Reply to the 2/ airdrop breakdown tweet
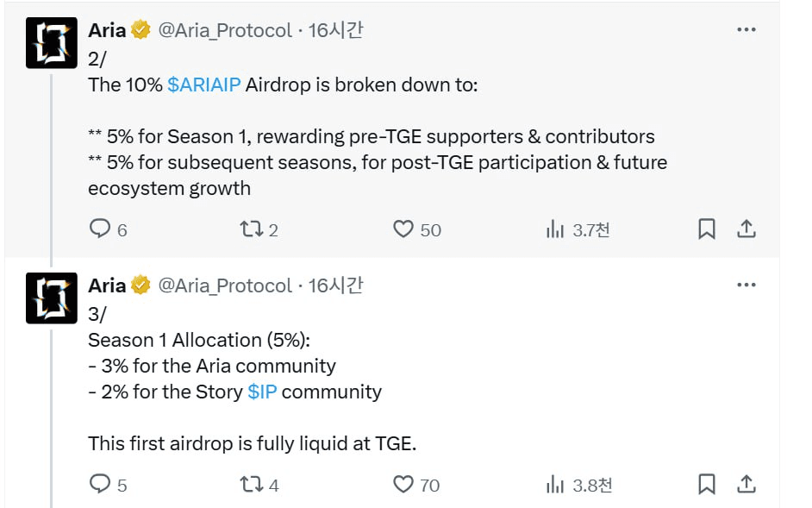The width and height of the screenshot is (812, 508). click(101, 229)
